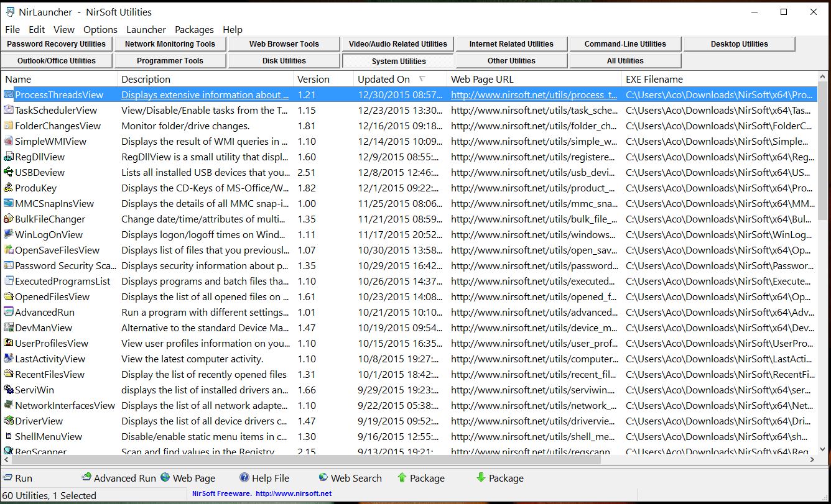This screenshot has width=831, height=504.
Task: Click the Password Security Scanner icon
Action: 9,265
